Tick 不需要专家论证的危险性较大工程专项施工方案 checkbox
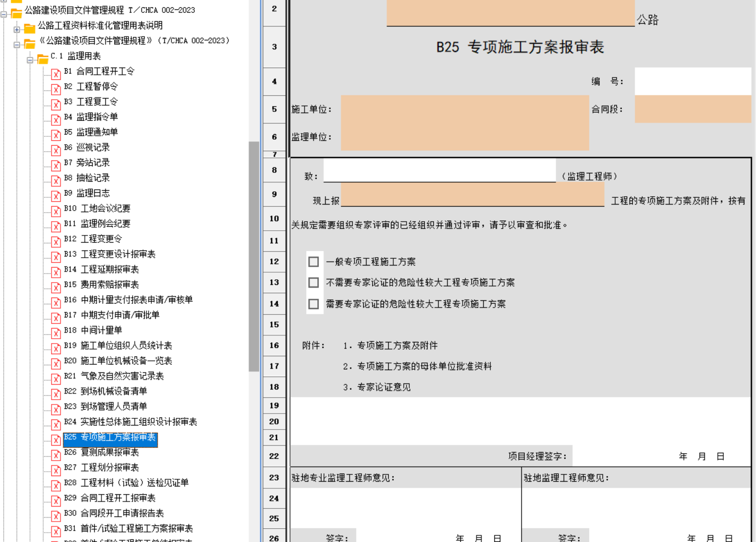The height and width of the screenshot is (542, 756). (x=313, y=283)
